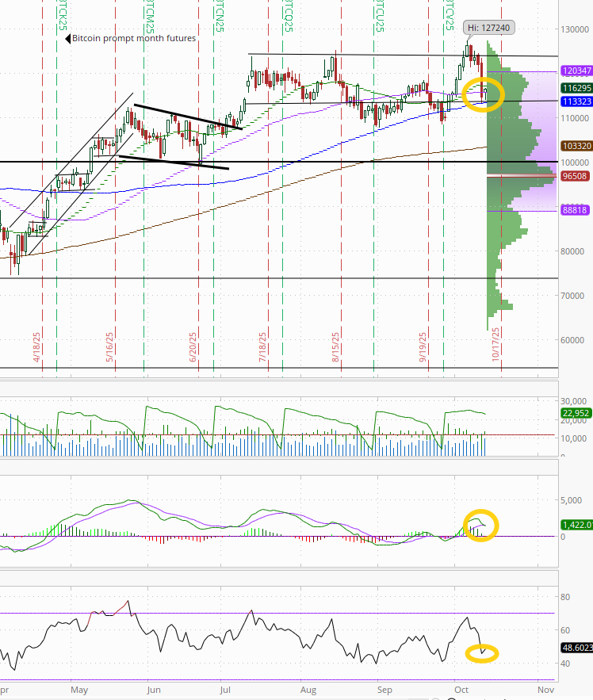Click the 6/20/25 expiration date marker
The image size is (593, 700).
(193, 346)
